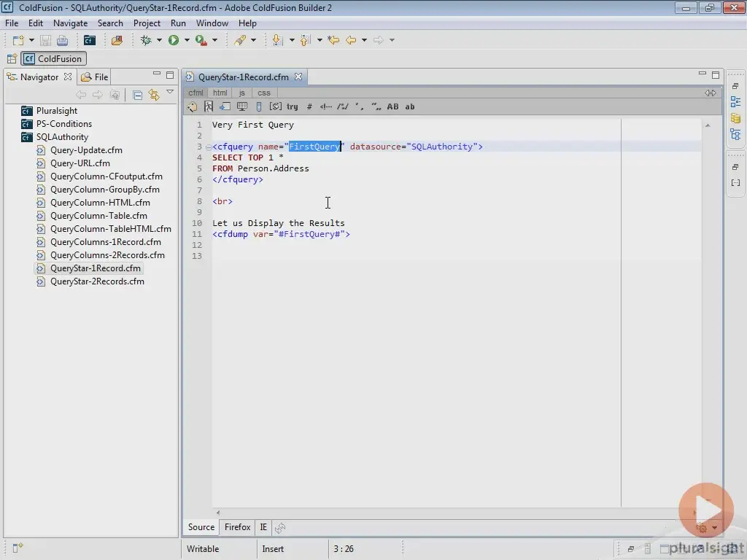Click the dark CF server toolbar icon
Screen dimensions: 747x560
pos(89,41)
